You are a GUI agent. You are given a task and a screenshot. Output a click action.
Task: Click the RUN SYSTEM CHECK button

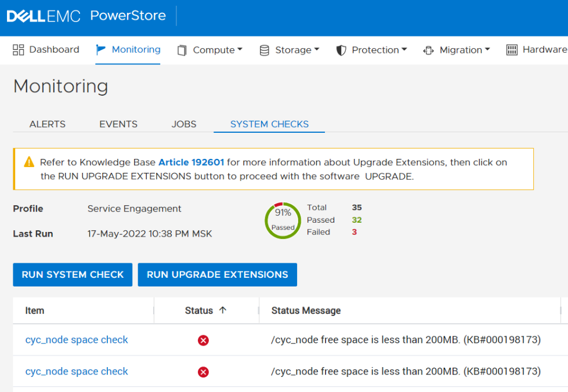tap(72, 274)
